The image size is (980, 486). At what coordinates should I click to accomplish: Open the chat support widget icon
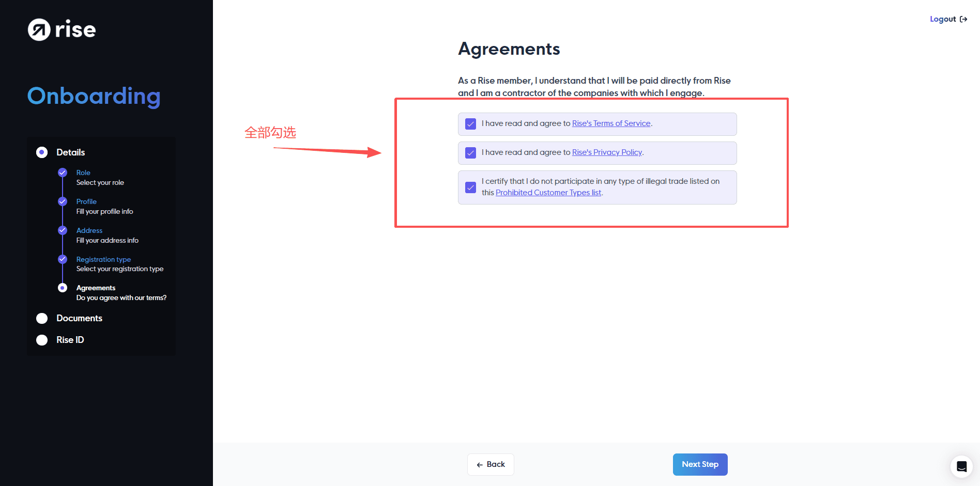pyautogui.click(x=961, y=466)
